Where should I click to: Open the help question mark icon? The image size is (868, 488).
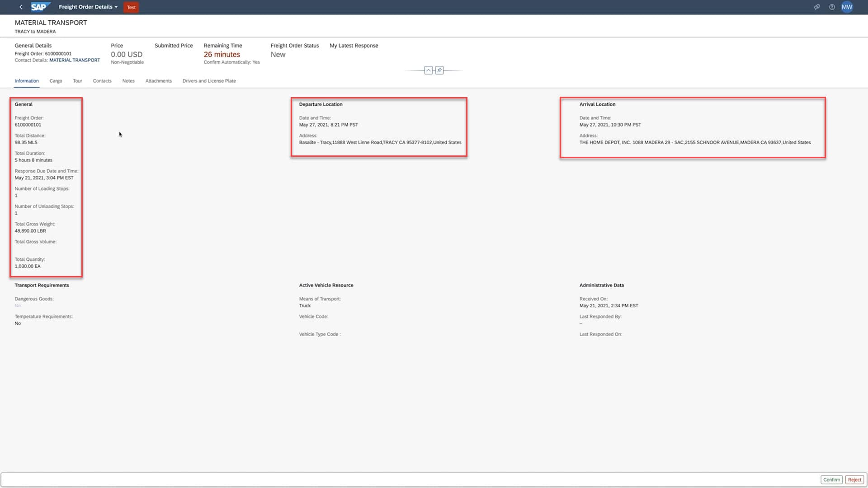click(x=832, y=7)
